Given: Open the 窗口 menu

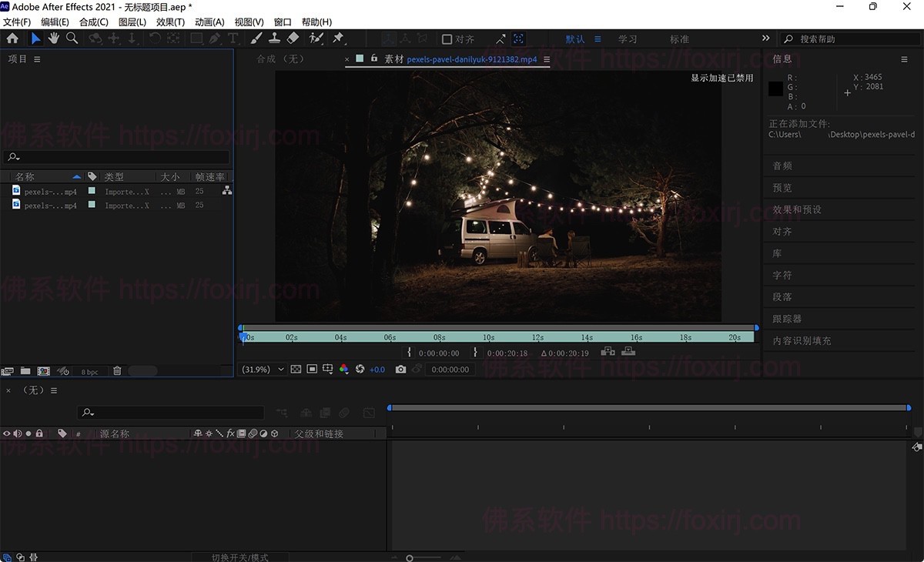Looking at the screenshot, I should (282, 22).
